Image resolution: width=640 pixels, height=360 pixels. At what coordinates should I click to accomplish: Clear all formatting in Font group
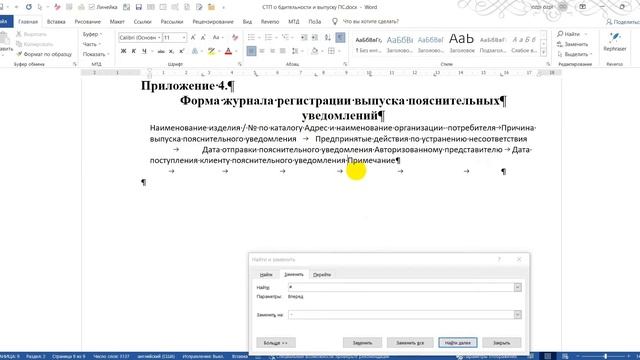coord(235,38)
